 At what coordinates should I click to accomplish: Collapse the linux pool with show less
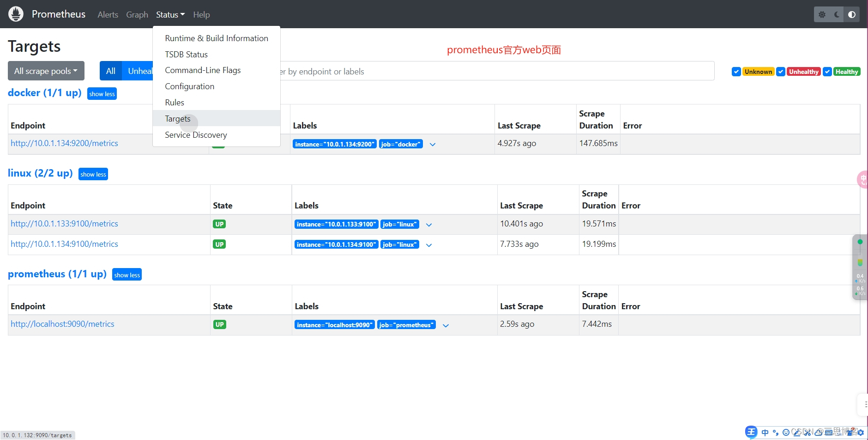click(93, 174)
